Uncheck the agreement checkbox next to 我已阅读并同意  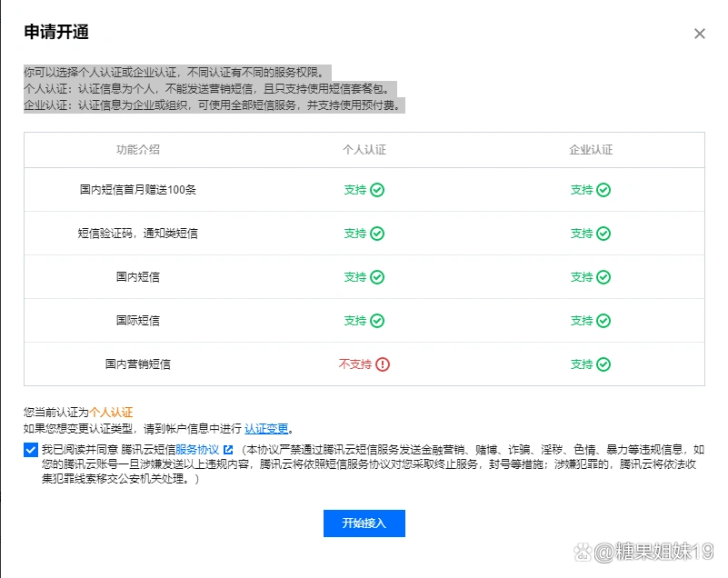[30, 448]
